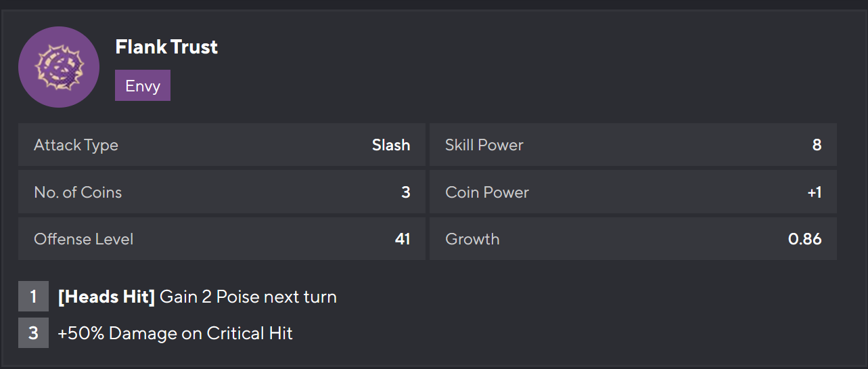Click the Coin Power value +1

(x=814, y=192)
